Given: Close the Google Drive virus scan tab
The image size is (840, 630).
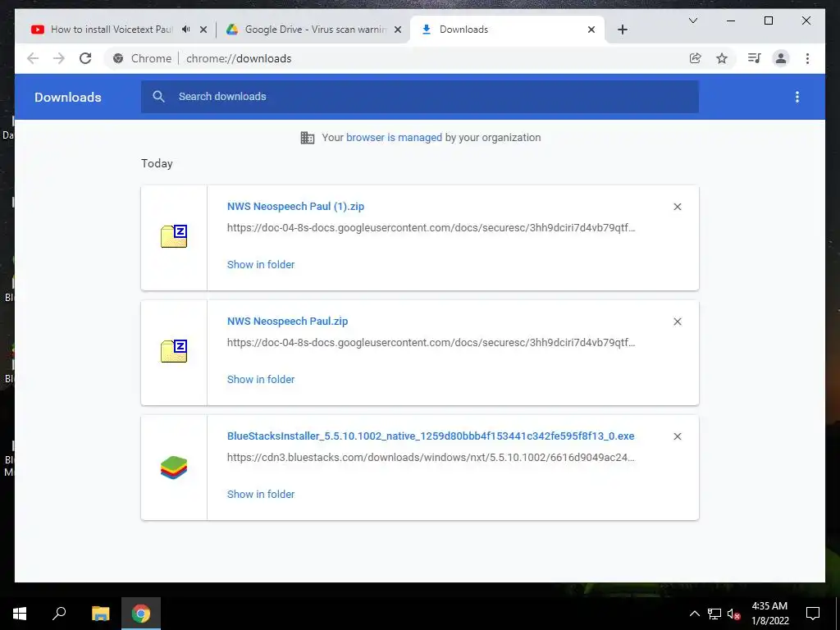Looking at the screenshot, I should pos(398,30).
